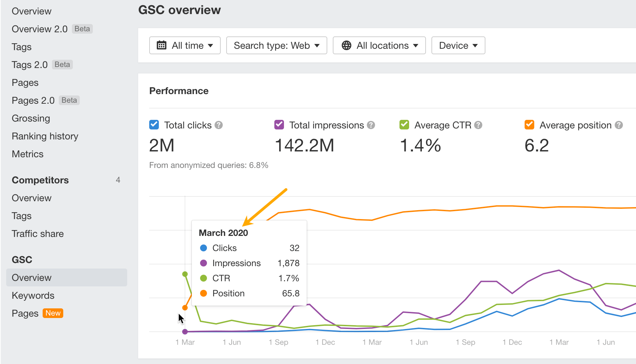
Task: Click the question mark beside Total impressions
Action: coord(371,125)
